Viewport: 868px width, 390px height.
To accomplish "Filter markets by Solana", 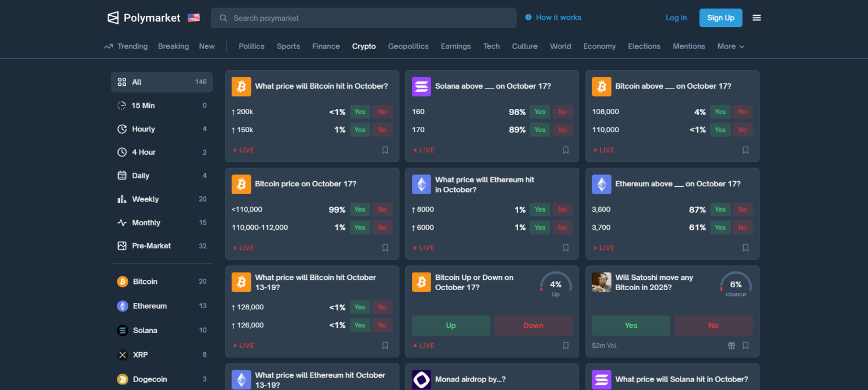I will (145, 330).
